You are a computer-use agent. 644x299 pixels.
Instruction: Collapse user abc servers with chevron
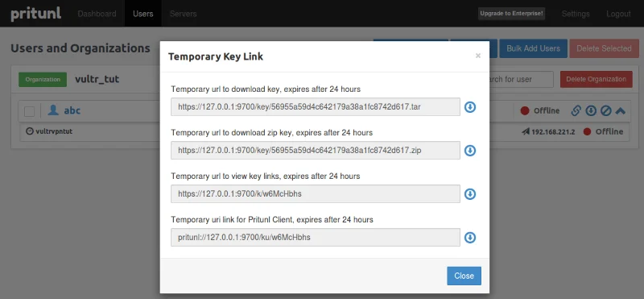(x=620, y=110)
